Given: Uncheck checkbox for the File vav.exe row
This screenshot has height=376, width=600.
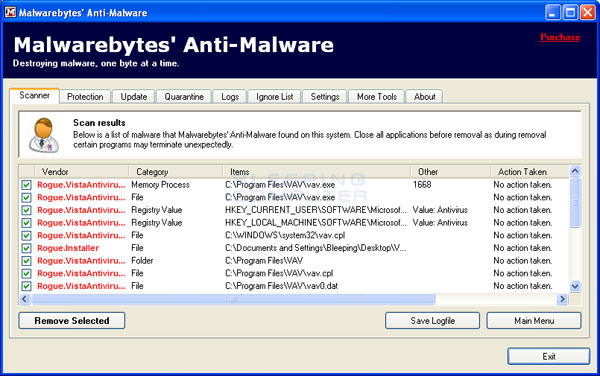Looking at the screenshot, I should point(26,197).
